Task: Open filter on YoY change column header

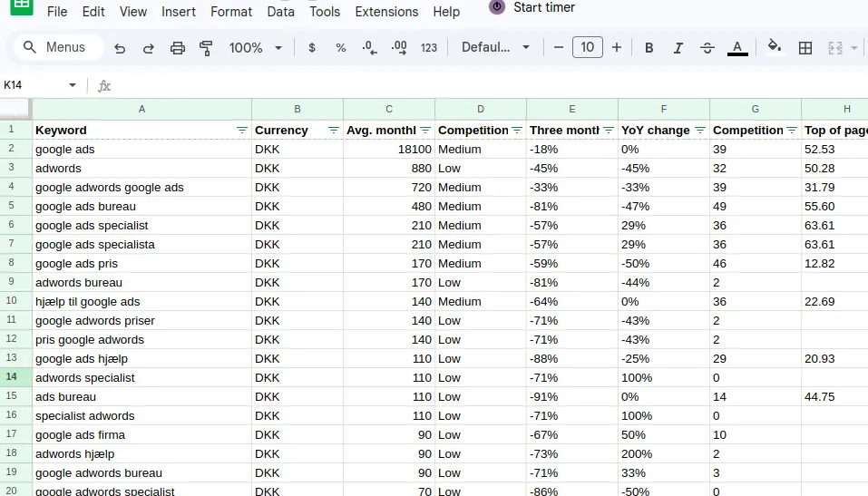Action: click(700, 130)
